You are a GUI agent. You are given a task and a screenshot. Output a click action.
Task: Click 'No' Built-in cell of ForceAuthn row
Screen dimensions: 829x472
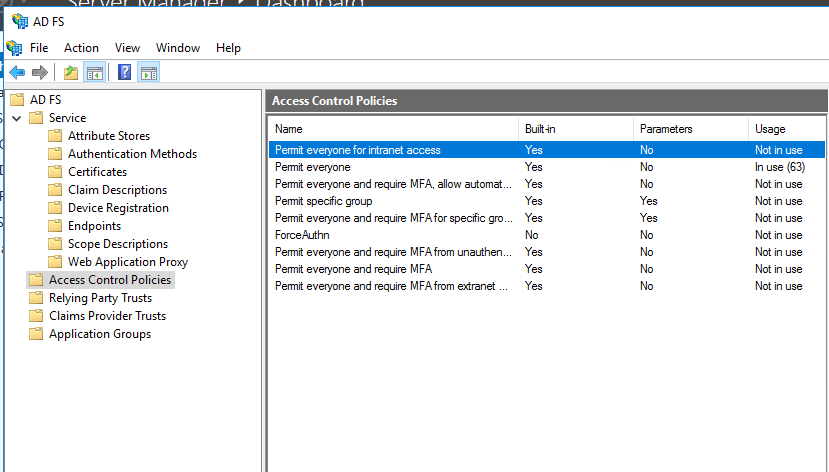coord(531,235)
